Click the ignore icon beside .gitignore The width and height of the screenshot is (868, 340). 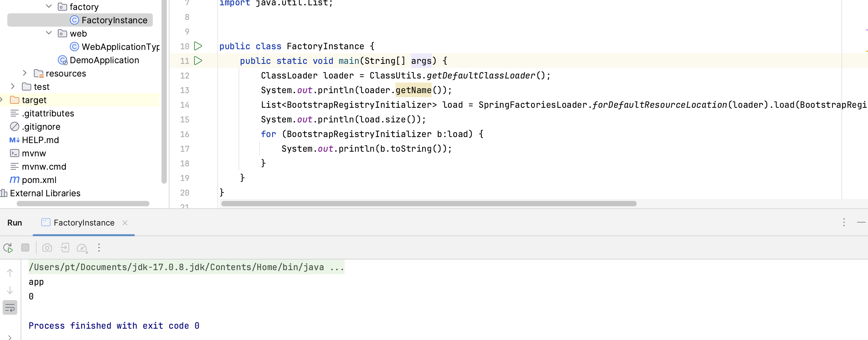pyautogui.click(x=15, y=126)
